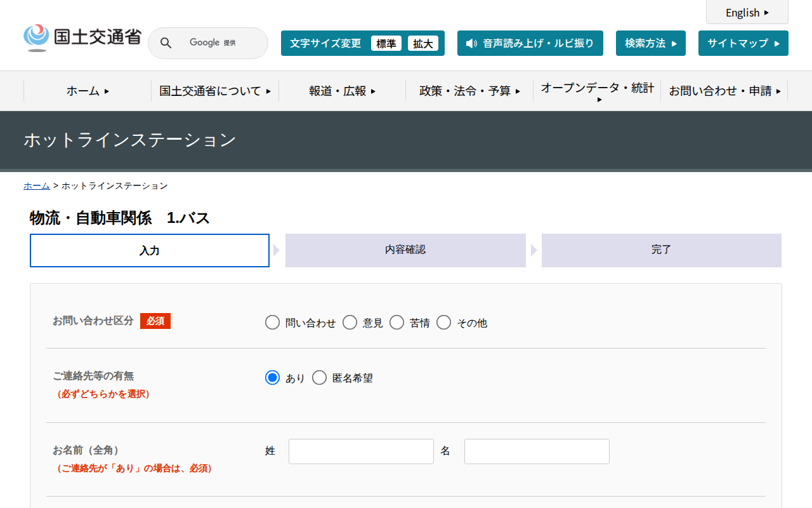Set text size to 拡大
Viewport: 812px width, 508px height.
(423, 43)
